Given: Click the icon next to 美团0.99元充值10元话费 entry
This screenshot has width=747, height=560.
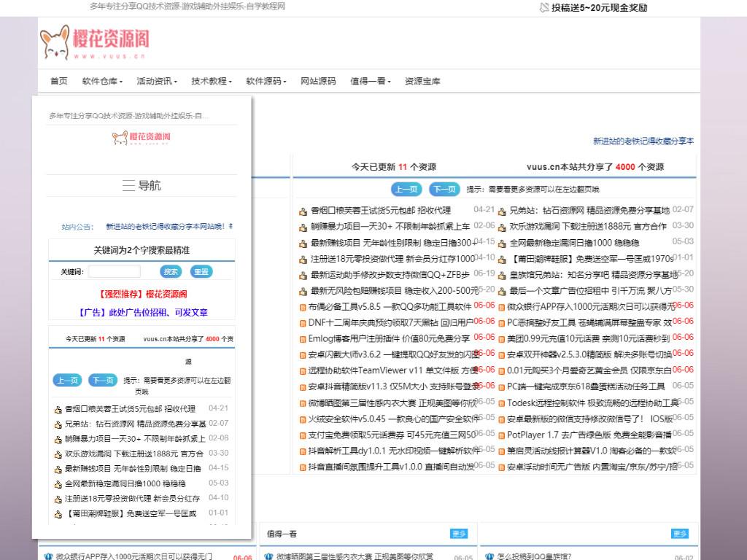Looking at the screenshot, I should (501, 338).
